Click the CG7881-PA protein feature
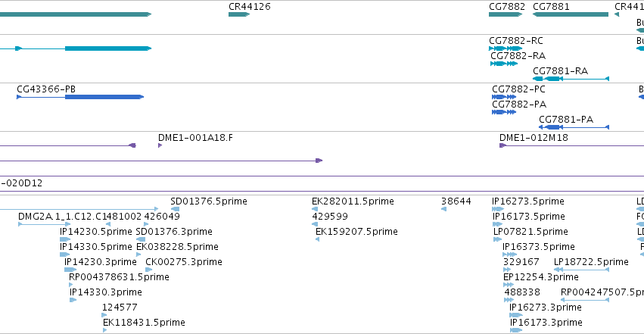 [574, 127]
